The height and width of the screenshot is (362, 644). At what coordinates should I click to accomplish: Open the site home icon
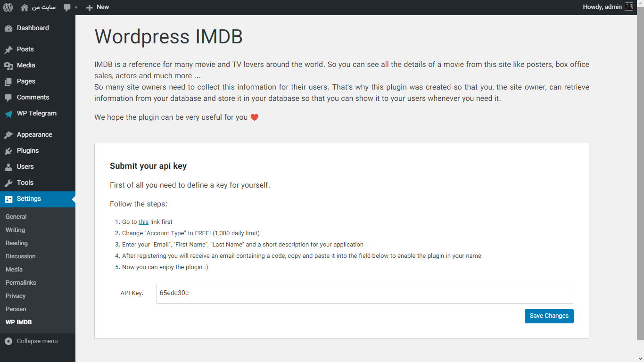[25, 8]
